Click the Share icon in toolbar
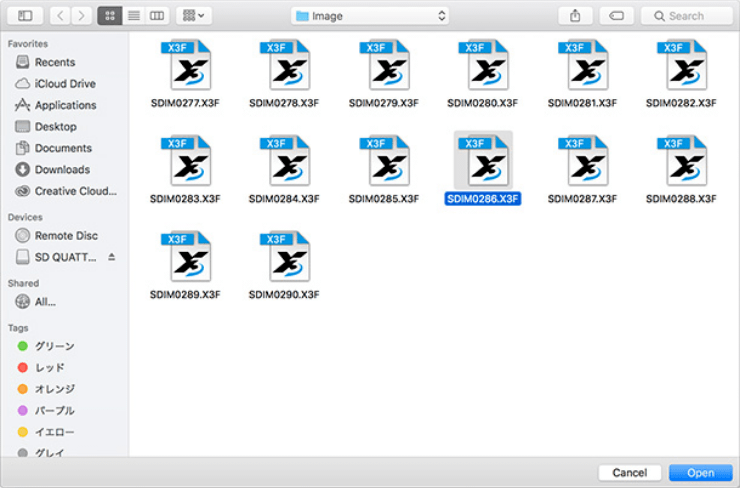This screenshot has height=488, width=740. (x=575, y=16)
